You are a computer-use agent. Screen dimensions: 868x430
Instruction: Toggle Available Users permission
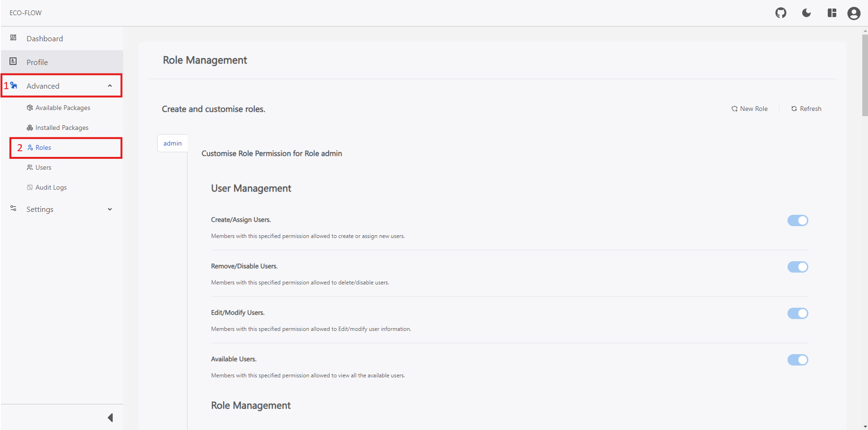click(798, 360)
